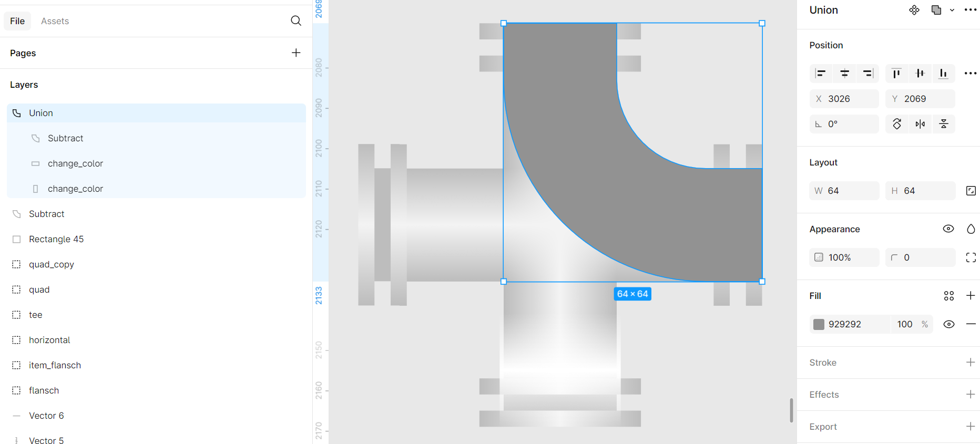This screenshot has height=444, width=980.
Task: Click the search icon in the left panel
Action: coord(296,20)
